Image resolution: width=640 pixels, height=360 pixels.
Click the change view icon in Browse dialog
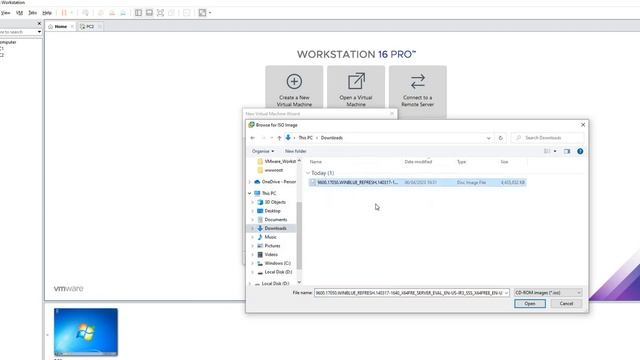(547, 151)
